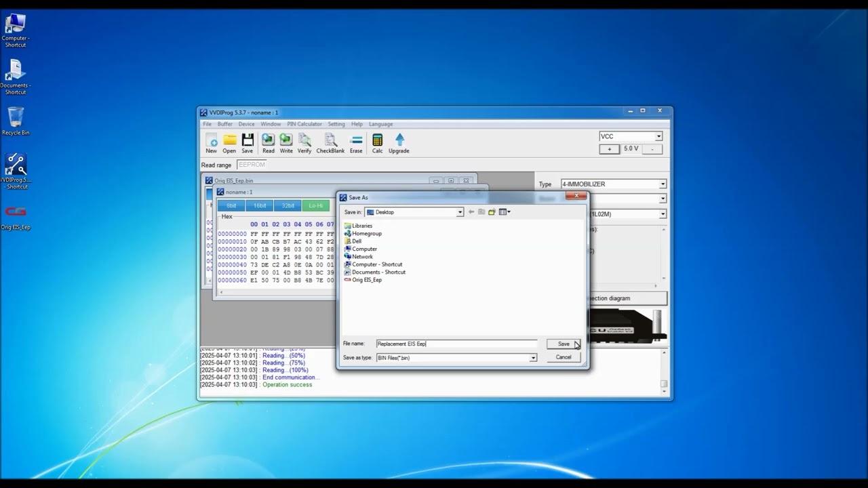The height and width of the screenshot is (488, 868).
Task: Expand the Save as type dropdown
Action: (533, 358)
